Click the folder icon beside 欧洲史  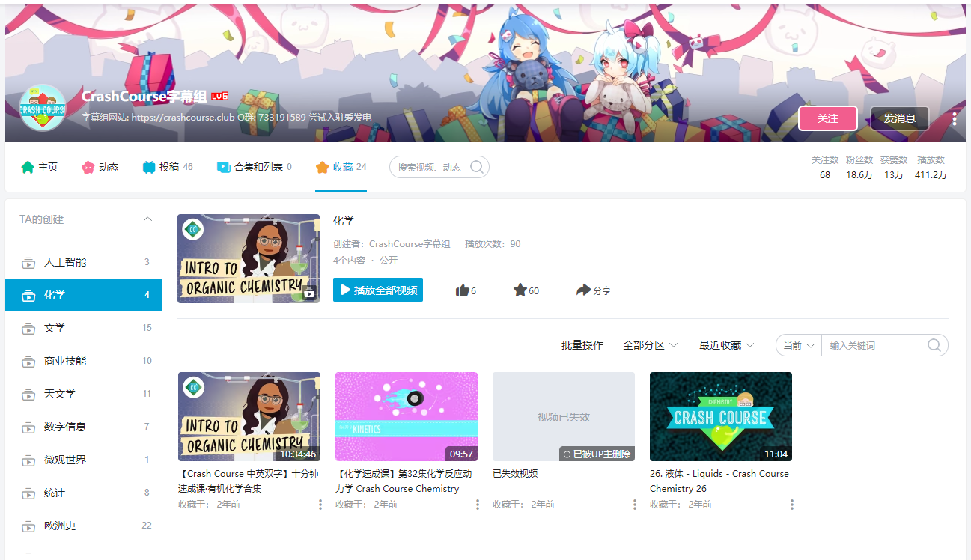[28, 526]
